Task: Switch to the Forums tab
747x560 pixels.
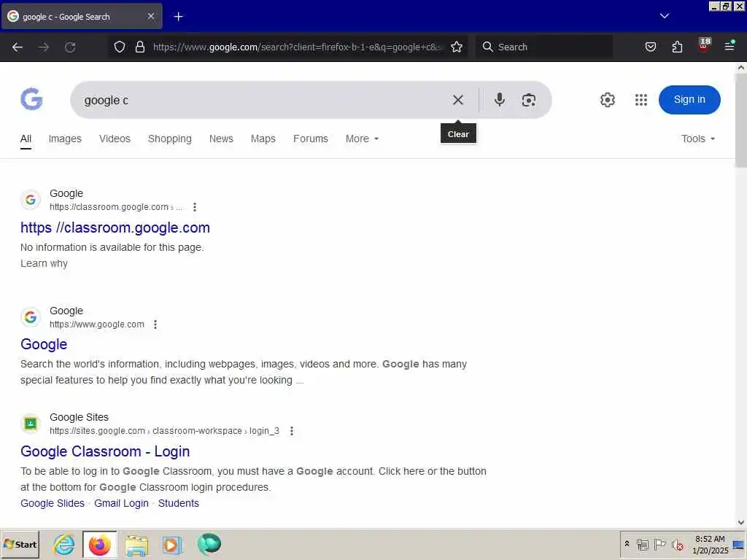Action: tap(311, 139)
